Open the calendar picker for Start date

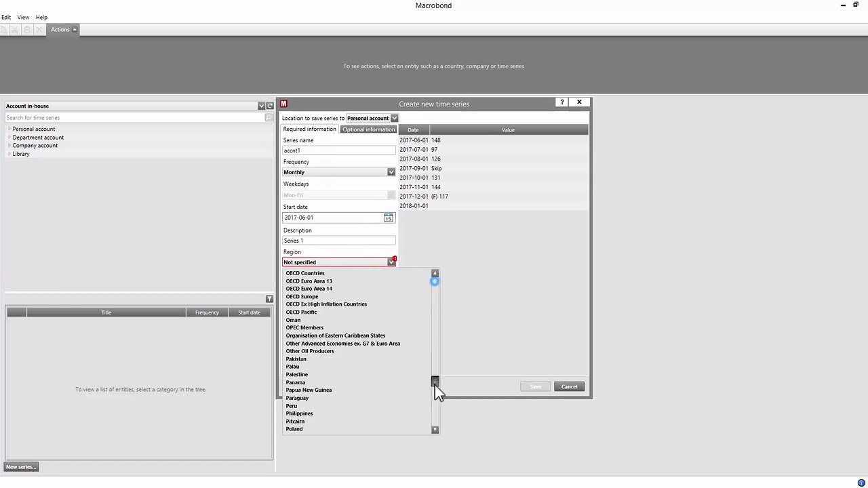point(388,218)
